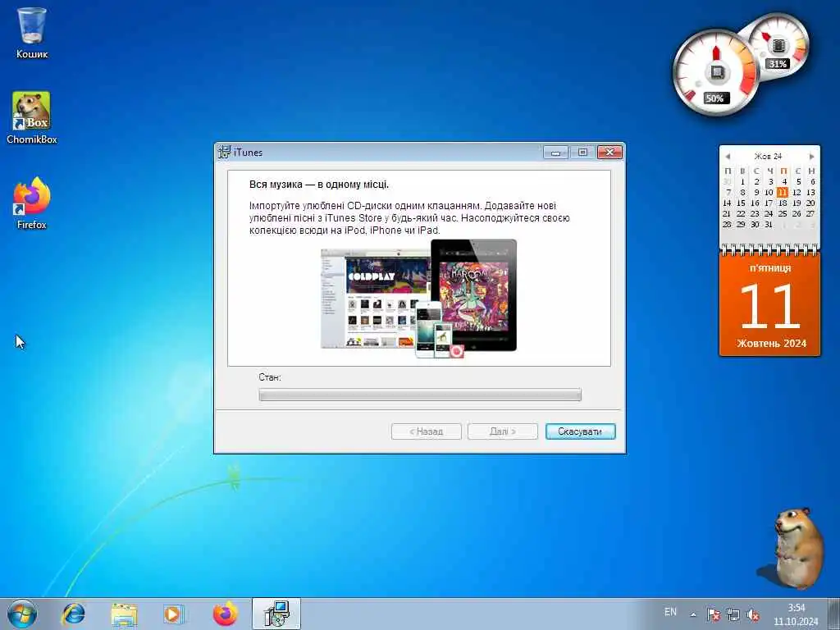This screenshot has height=630, width=840.
Task: Show hidden tray icons arrow
Action: [x=693, y=614]
